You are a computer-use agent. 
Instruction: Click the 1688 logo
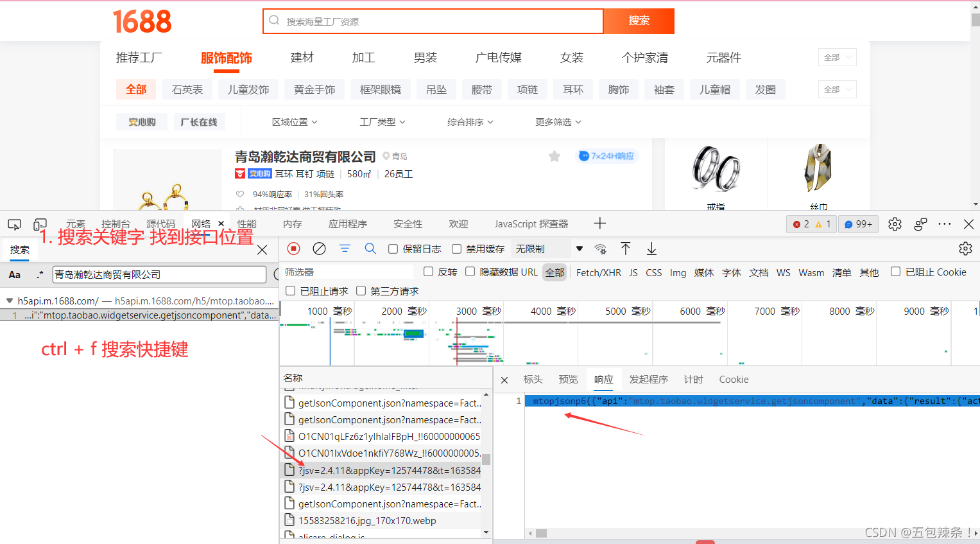coord(142,21)
